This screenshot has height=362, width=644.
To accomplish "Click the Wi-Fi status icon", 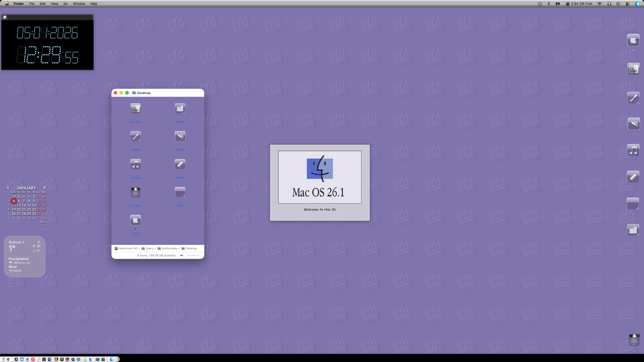I will pos(599,4).
